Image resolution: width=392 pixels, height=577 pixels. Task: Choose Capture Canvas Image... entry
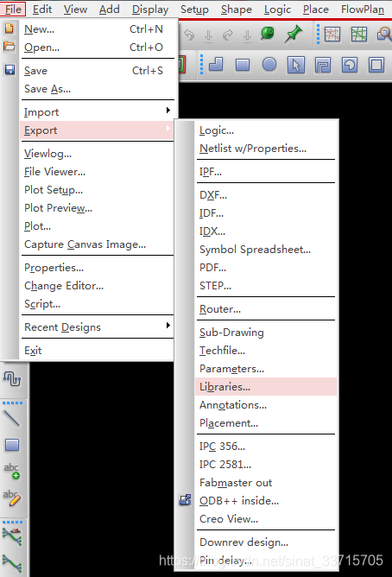click(x=98, y=244)
